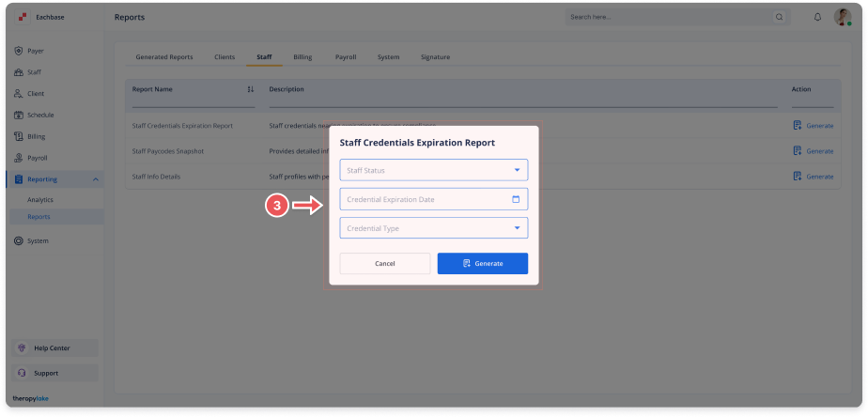The width and height of the screenshot is (868, 417).
Task: Click the calendar icon in Credential Expiration Date
Action: pyautogui.click(x=516, y=199)
